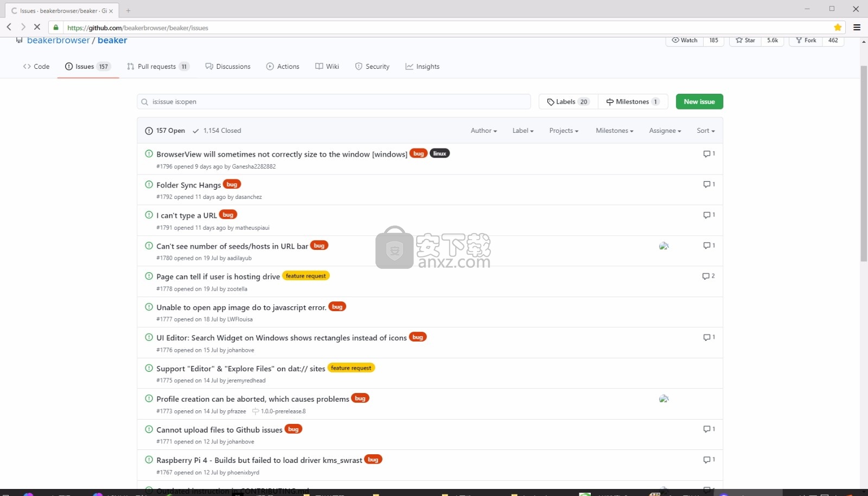This screenshot has width=868, height=496.
Task: Open issue Unable to open app image
Action: tap(241, 307)
